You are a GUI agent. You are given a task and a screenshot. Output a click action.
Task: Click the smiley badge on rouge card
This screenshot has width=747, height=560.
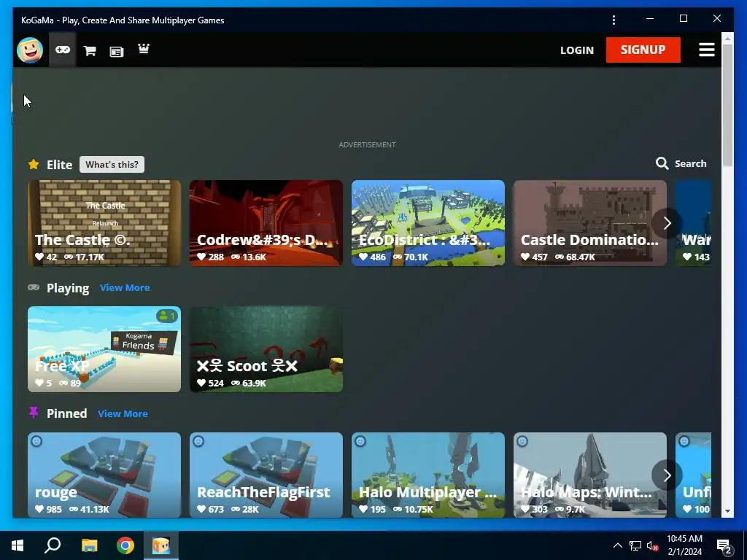(x=36, y=441)
